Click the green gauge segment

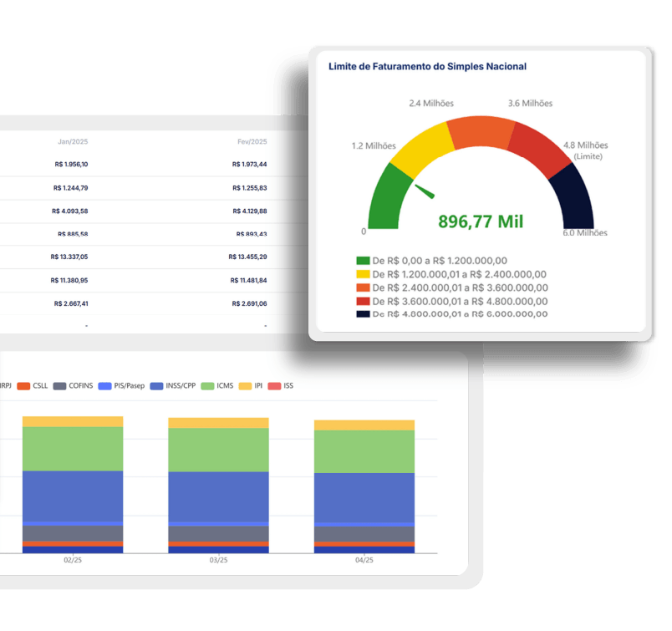tap(386, 196)
